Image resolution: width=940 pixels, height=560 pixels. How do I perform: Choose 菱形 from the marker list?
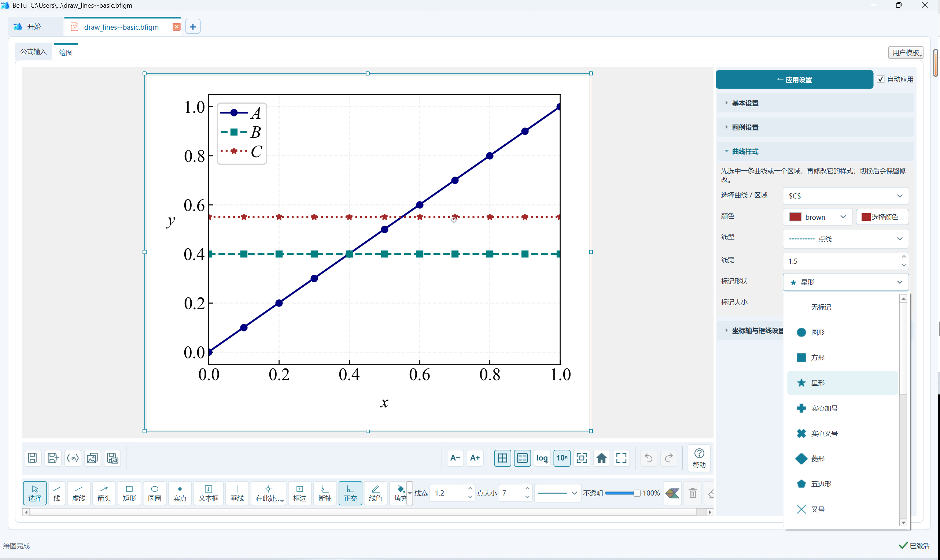[842, 459]
